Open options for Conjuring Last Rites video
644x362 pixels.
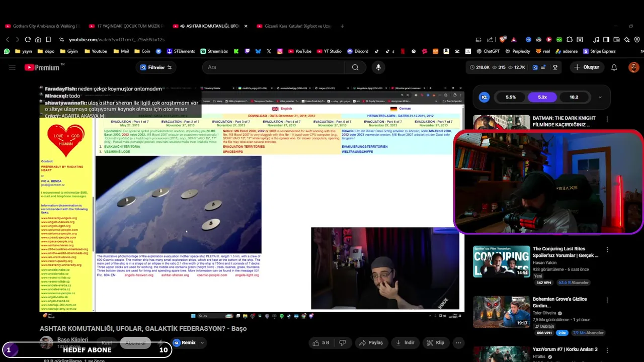607,250
